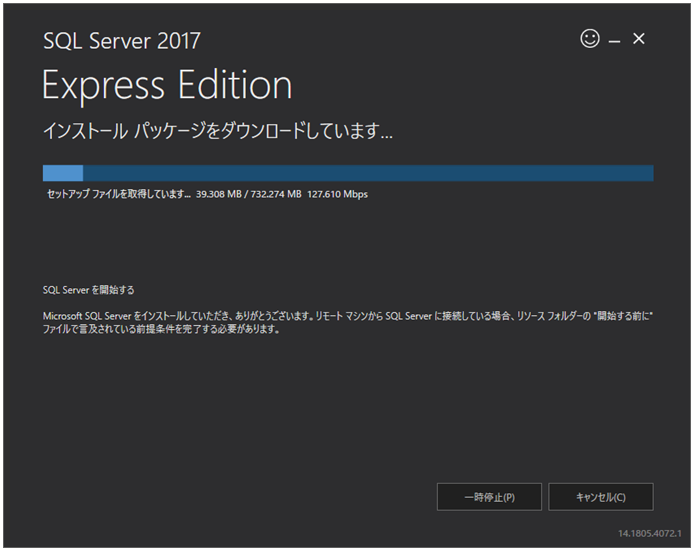Click the 127.610 Mbps download speed
This screenshot has width=695, height=551.
[x=337, y=194]
